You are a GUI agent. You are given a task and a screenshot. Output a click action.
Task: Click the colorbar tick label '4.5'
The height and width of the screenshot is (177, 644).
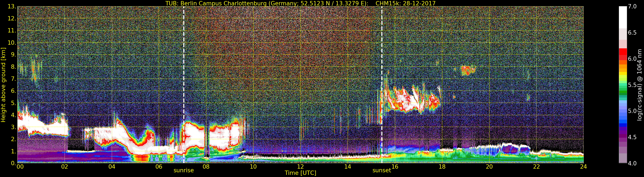point(632,137)
